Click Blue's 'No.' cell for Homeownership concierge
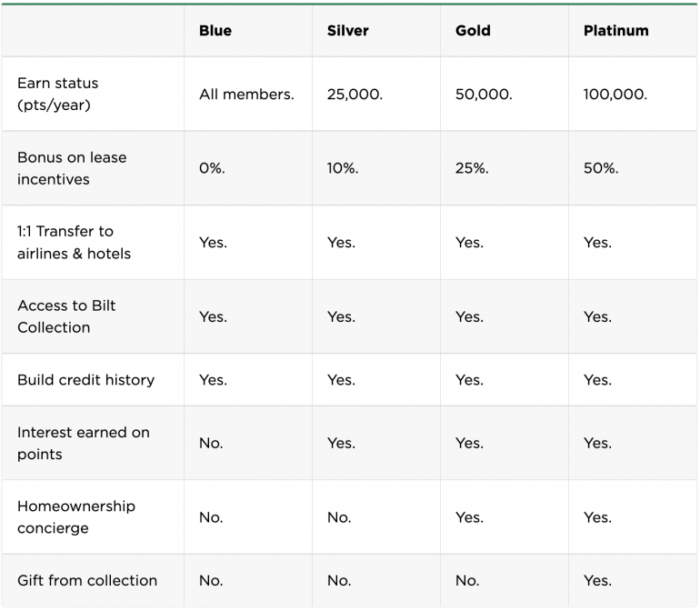 pyautogui.click(x=211, y=517)
